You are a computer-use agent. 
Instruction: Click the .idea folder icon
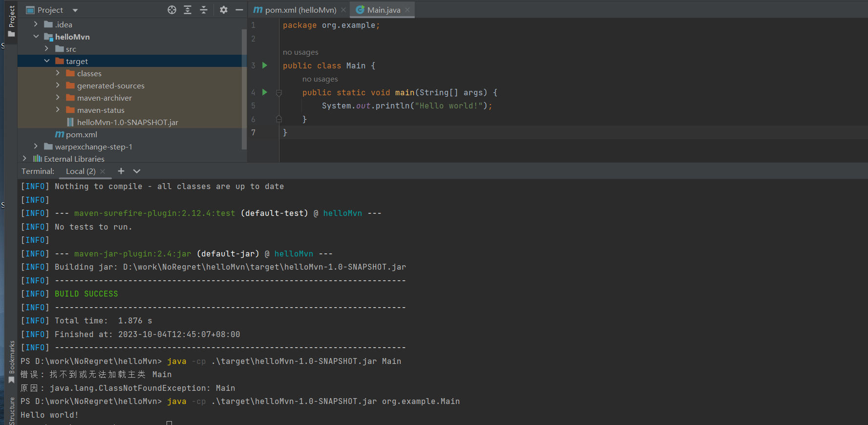[48, 24]
